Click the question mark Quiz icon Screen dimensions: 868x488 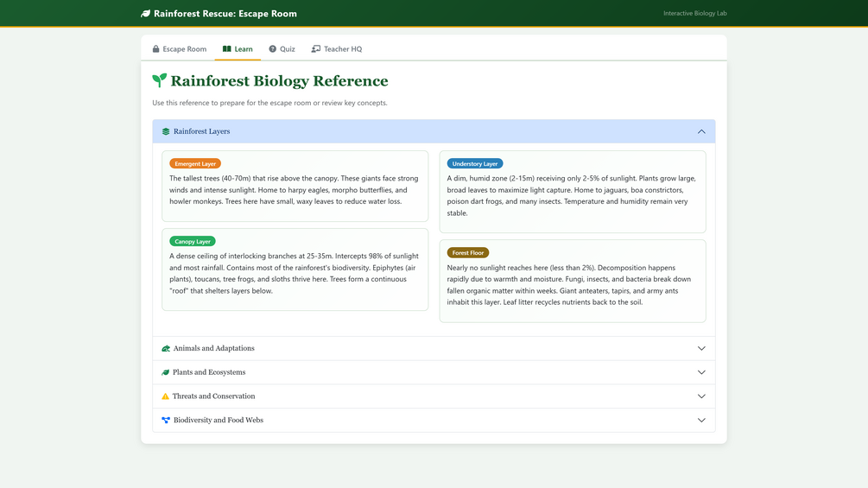coord(272,48)
